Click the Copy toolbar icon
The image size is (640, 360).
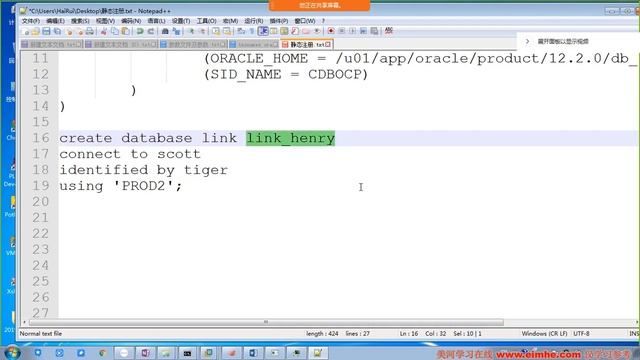coord(116,31)
